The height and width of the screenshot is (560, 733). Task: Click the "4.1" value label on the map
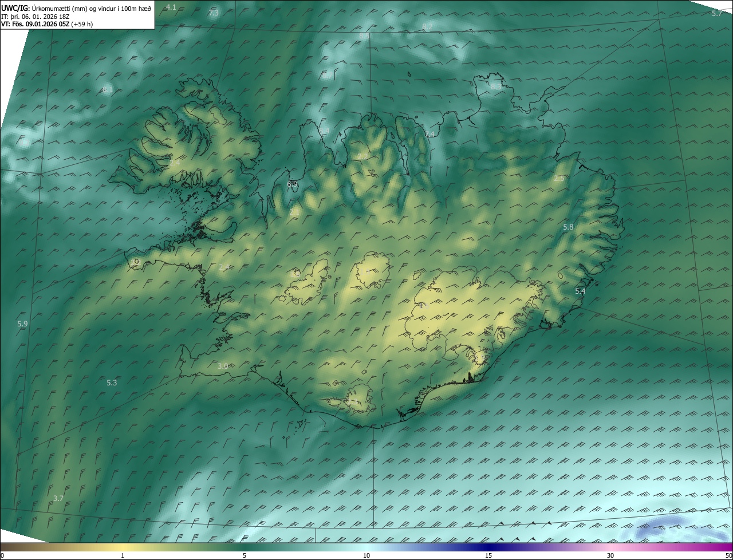coord(171,7)
